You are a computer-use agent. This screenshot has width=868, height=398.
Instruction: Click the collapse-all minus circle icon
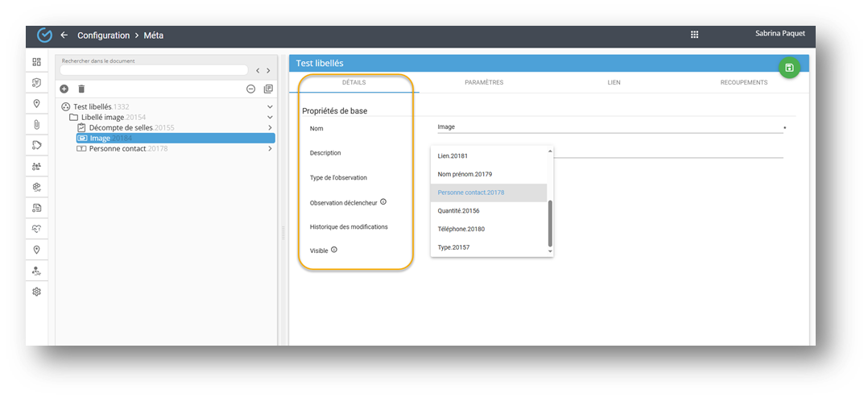click(x=250, y=89)
